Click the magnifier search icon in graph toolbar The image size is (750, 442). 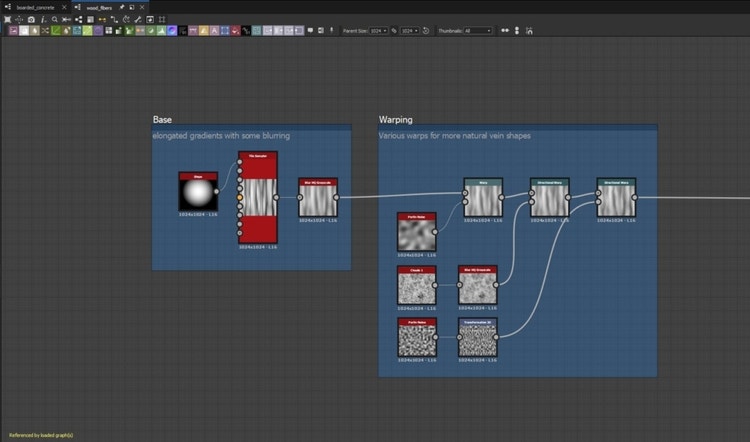coord(54,19)
